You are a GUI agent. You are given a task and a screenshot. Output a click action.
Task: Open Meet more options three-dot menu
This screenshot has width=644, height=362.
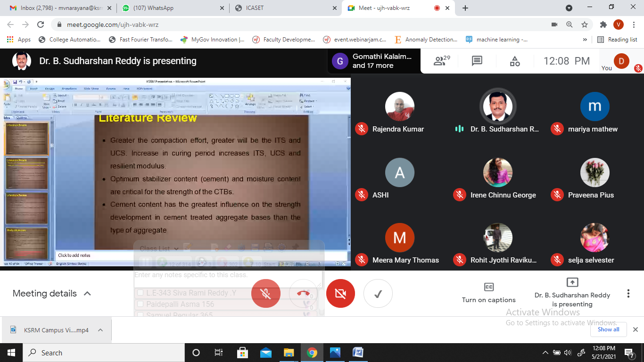pos(628,293)
